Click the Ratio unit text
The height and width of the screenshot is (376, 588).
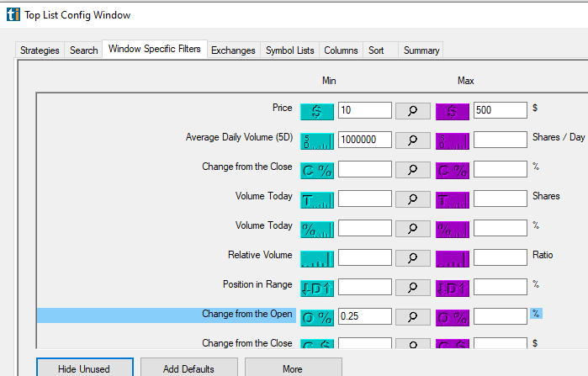(x=543, y=255)
